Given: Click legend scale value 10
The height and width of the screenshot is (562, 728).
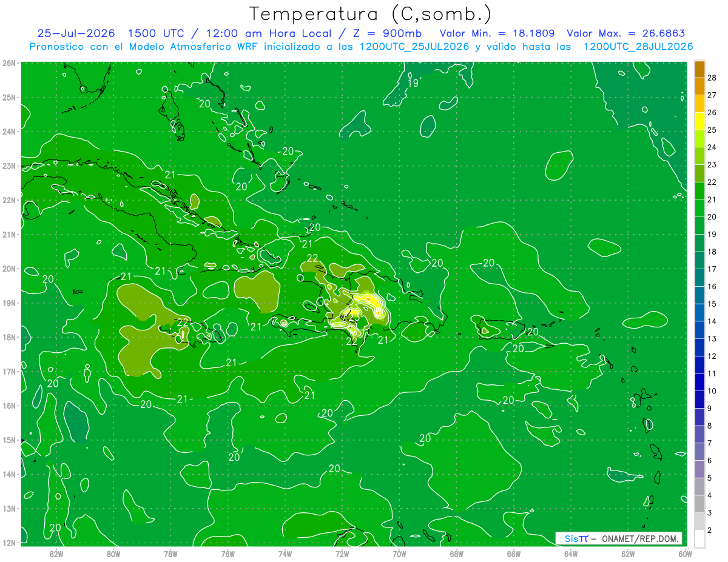Looking at the screenshot, I should [x=712, y=391].
